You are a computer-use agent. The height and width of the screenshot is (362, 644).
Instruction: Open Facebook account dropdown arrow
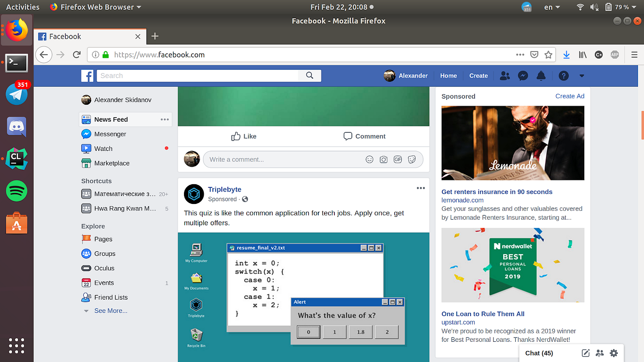pos(581,76)
